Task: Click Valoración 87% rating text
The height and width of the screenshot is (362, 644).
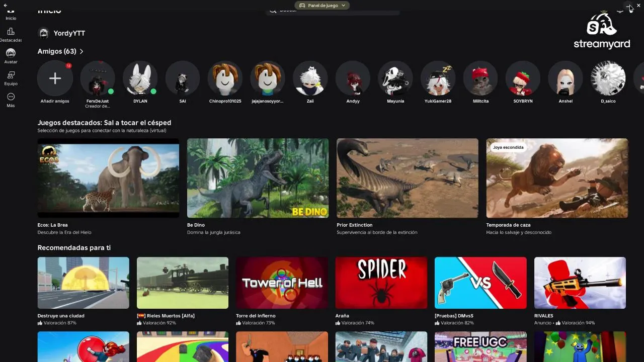Action: [x=60, y=323]
